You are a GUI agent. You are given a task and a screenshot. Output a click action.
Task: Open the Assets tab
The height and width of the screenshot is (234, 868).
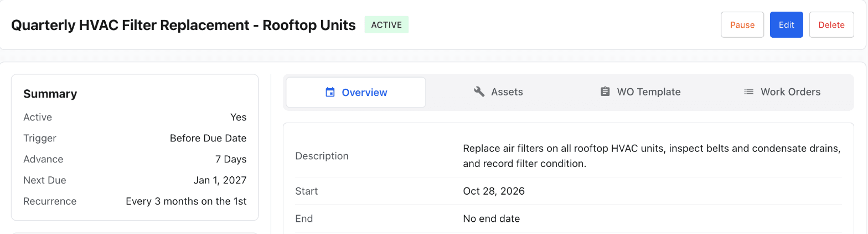pos(498,92)
